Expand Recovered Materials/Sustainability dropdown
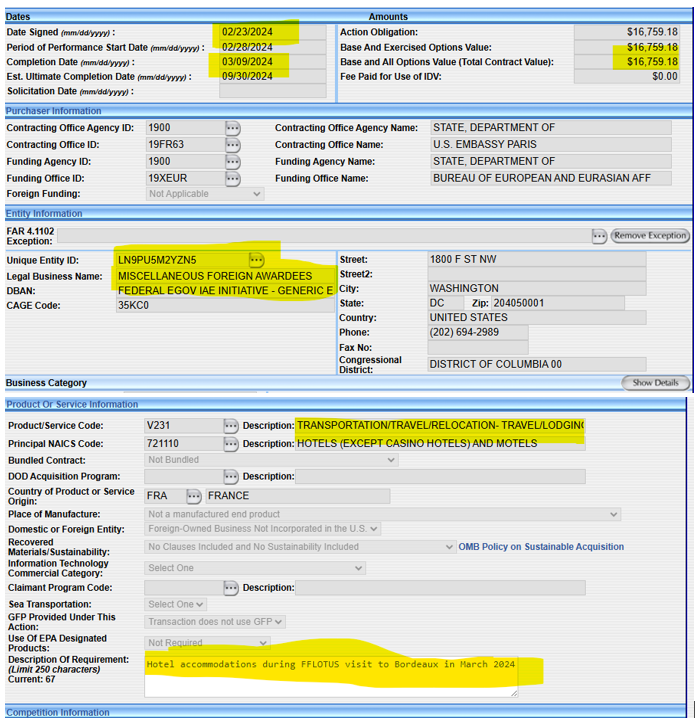The height and width of the screenshot is (720, 697). pos(300,547)
